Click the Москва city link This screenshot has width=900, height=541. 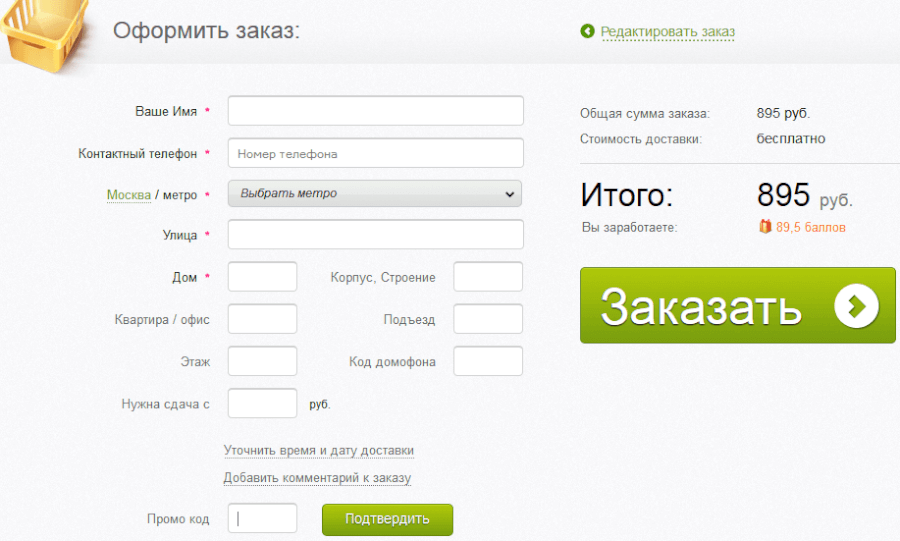[x=129, y=195]
